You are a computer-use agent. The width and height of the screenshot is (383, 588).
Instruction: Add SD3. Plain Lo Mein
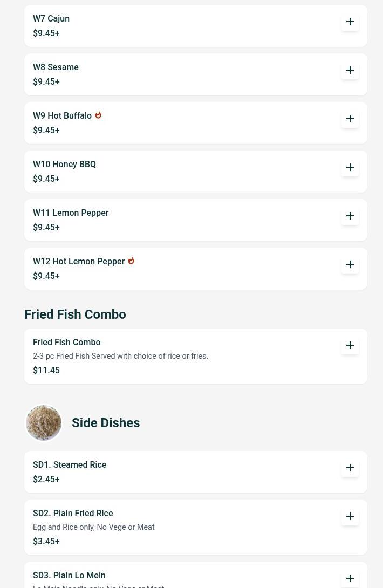click(350, 578)
